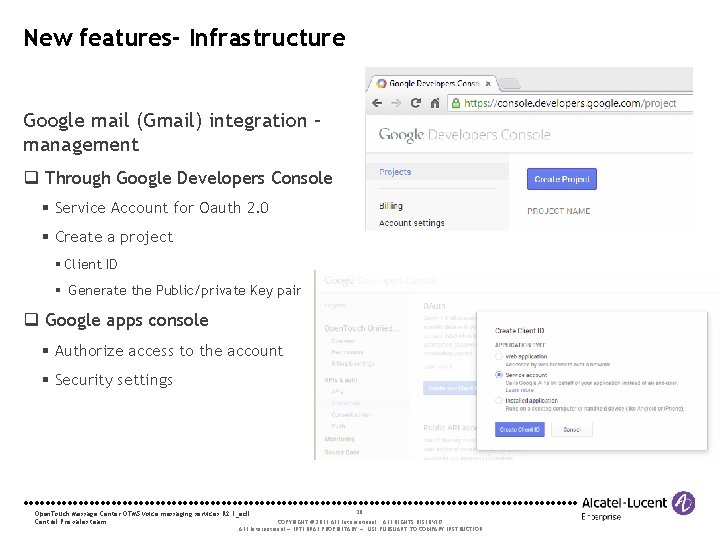Click the green padlock in address bar
Screen dimensions: 720x540
(x=456, y=103)
